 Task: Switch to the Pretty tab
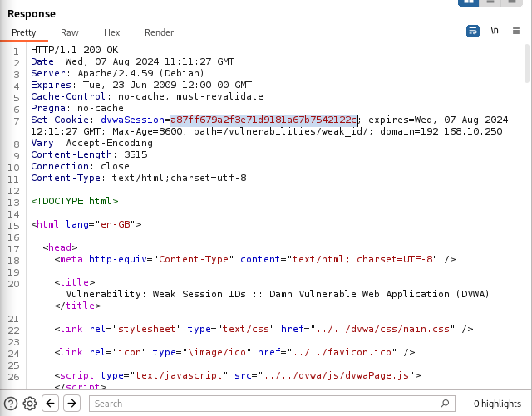pos(24,32)
